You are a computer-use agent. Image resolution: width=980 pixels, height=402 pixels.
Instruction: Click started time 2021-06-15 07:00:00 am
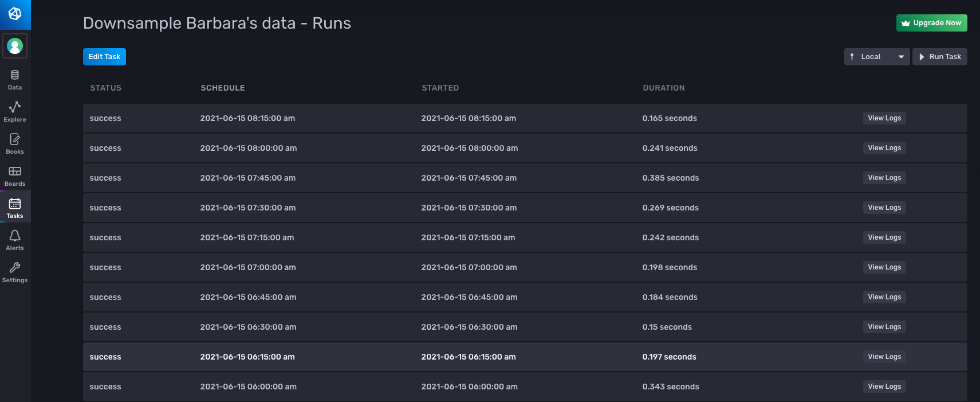tap(469, 267)
